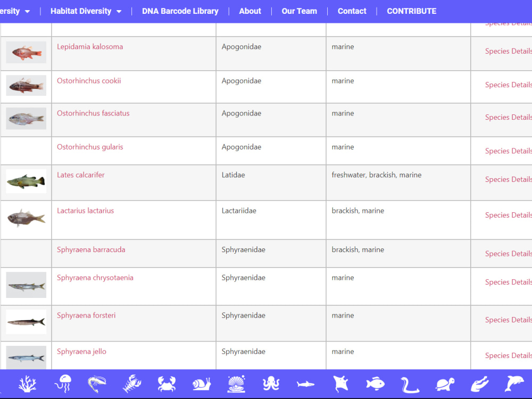The width and height of the screenshot is (532, 399).
Task: Choose the fish category icon
Action: coord(375,384)
